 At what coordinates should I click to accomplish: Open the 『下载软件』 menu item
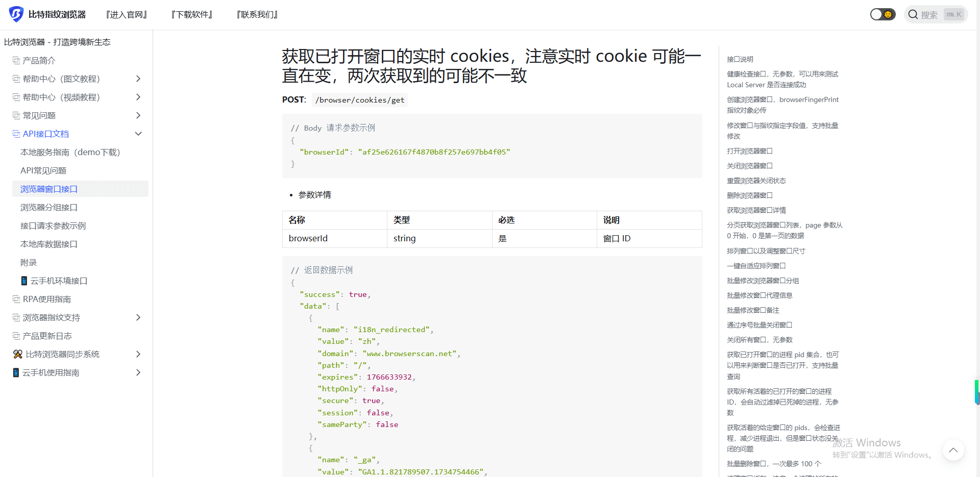click(x=192, y=14)
